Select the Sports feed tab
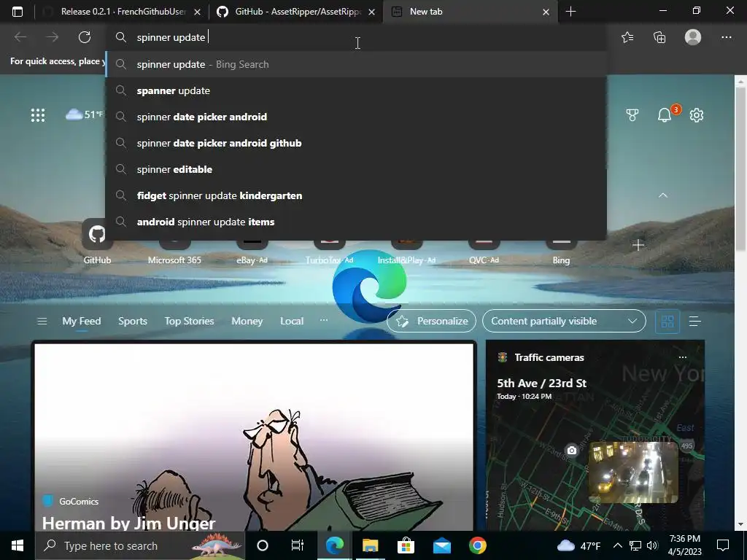This screenshot has height=560, width=747. point(133,321)
